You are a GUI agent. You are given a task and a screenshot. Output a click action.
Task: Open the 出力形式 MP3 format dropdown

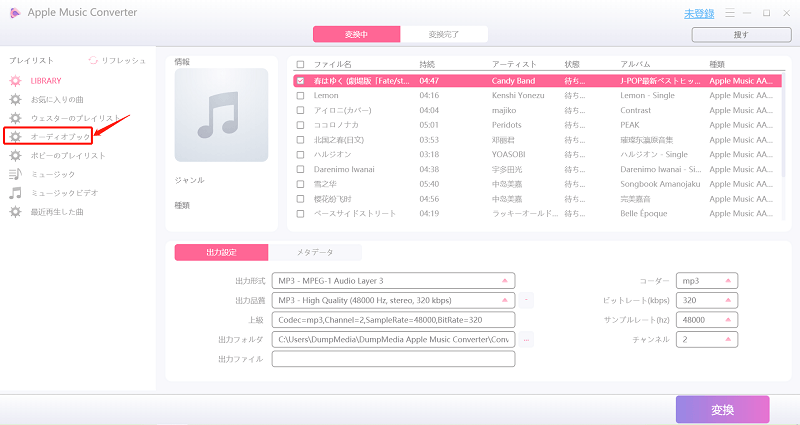tap(393, 281)
